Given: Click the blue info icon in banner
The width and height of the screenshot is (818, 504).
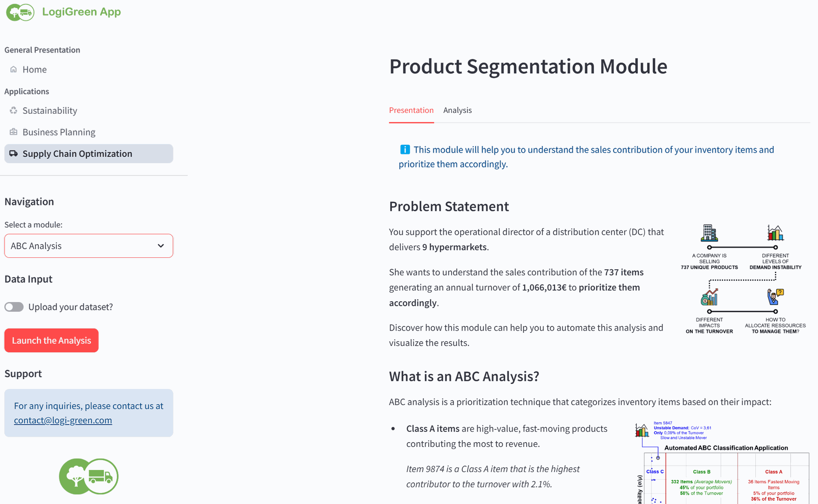Looking at the screenshot, I should pos(405,150).
